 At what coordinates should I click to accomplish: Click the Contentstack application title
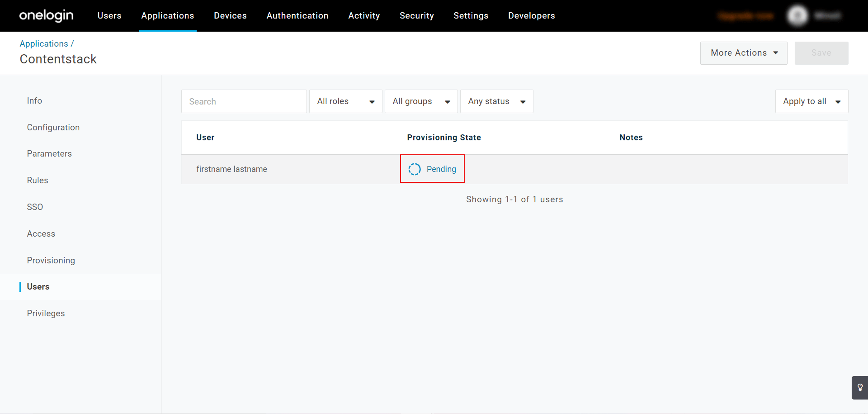[x=58, y=59]
